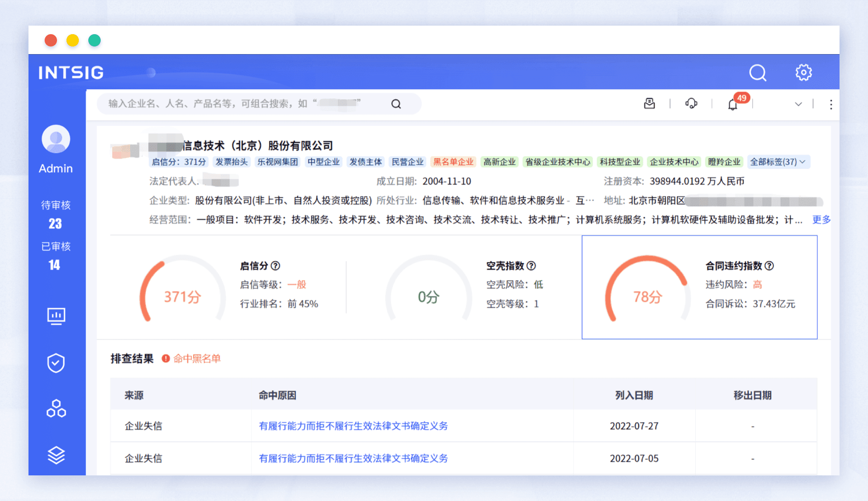The width and height of the screenshot is (868, 501).
Task: Open the hexagon cluster sidebar icon
Action: point(56,408)
